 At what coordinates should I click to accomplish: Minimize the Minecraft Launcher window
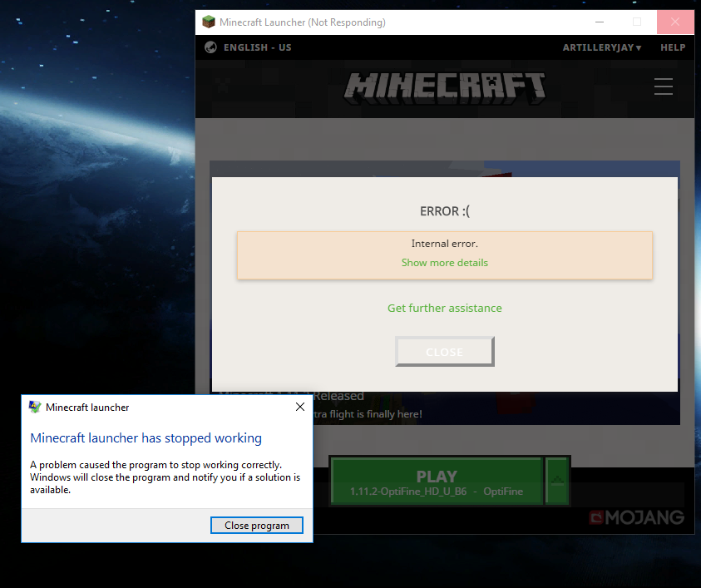coord(600,22)
